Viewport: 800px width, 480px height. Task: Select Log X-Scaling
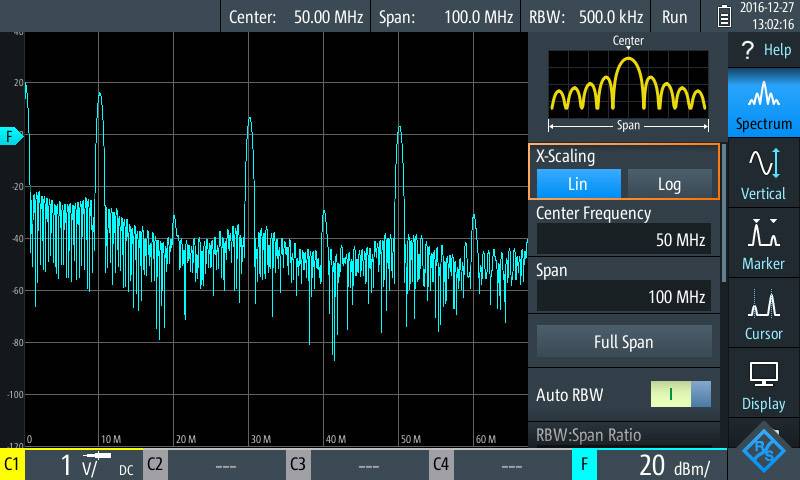[669, 184]
